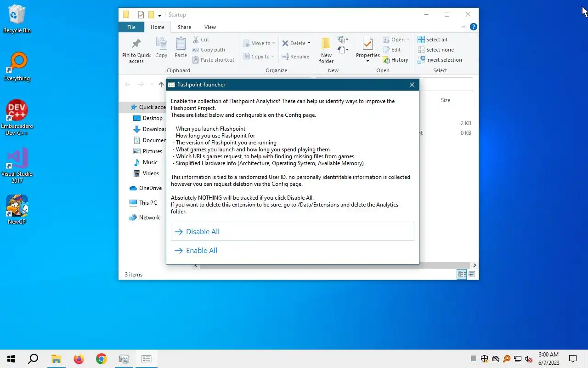Open Recycle Bin desktop icon
The image size is (588, 368).
[x=17, y=19]
